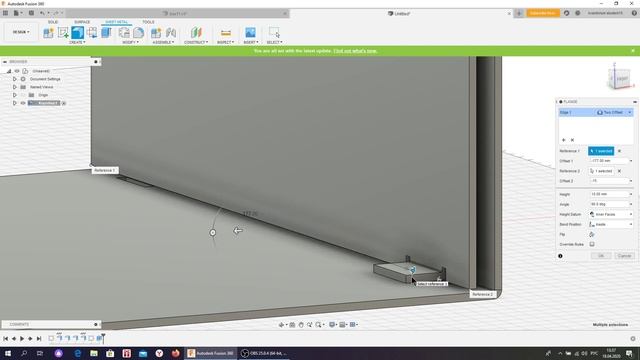This screenshot has width=640, height=360.
Task: Open the Design workspace dropdown
Action: click(20, 32)
